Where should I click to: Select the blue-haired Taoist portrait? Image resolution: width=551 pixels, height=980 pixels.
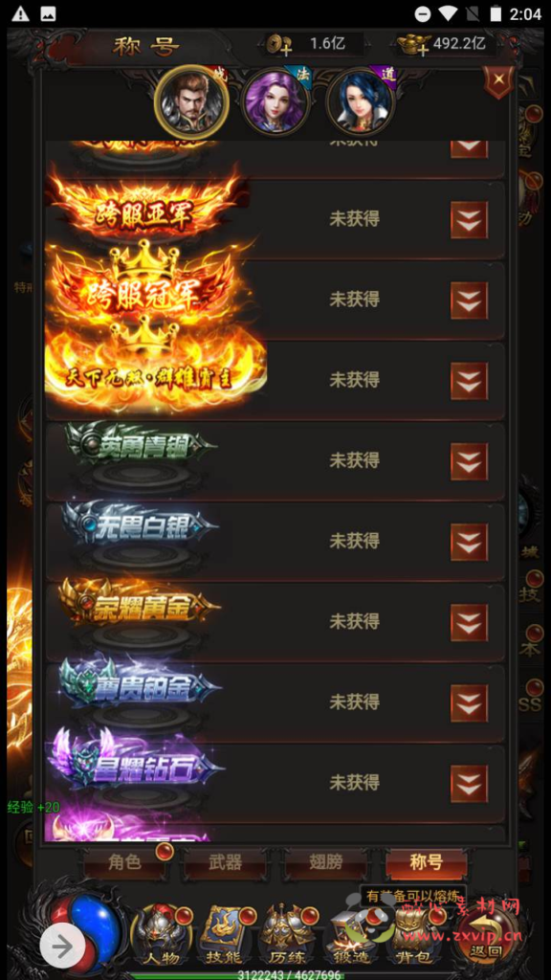[361, 101]
